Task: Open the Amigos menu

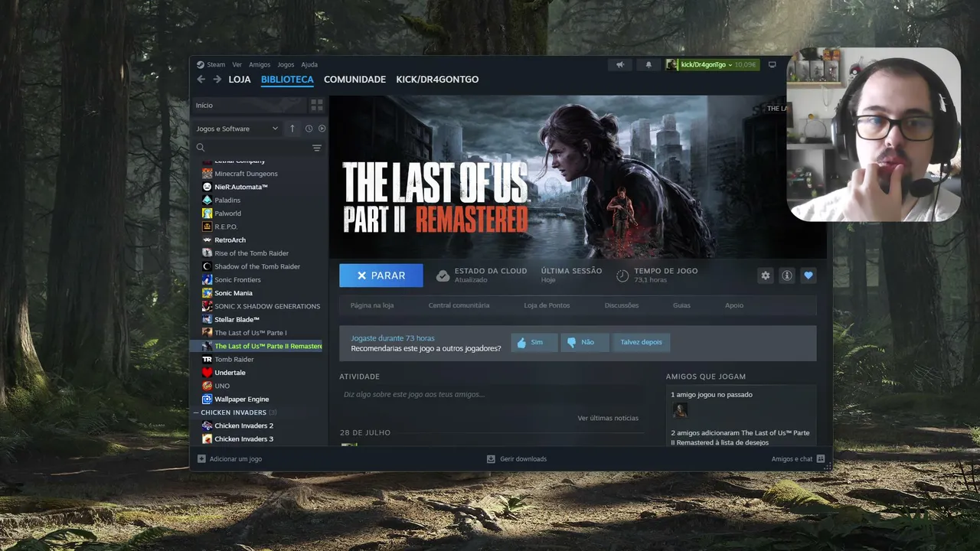Action: point(260,65)
